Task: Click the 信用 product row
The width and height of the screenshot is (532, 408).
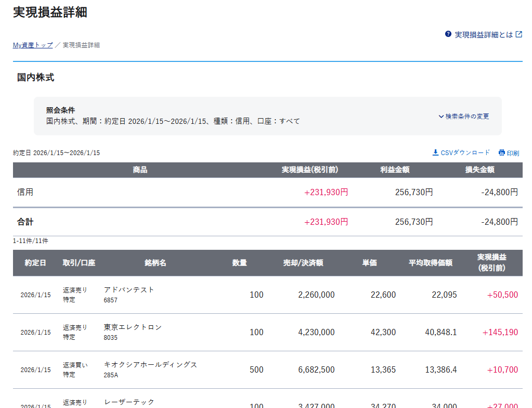Action: click(25, 192)
